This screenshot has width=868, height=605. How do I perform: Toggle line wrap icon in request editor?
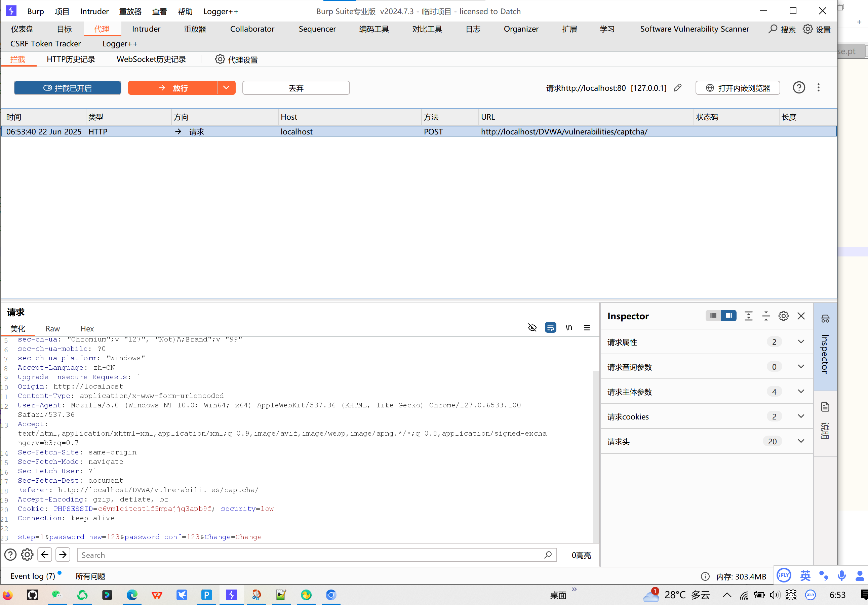[550, 328]
